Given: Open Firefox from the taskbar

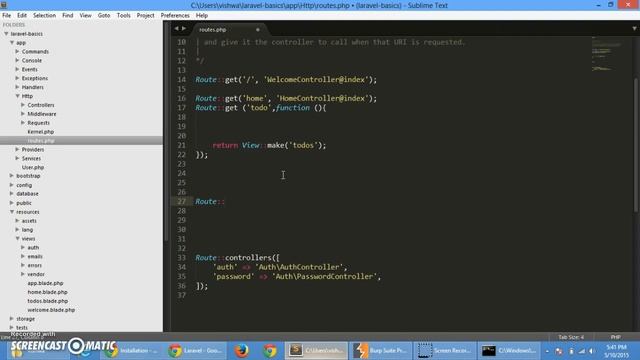Looking at the screenshot, I should 242,351.
